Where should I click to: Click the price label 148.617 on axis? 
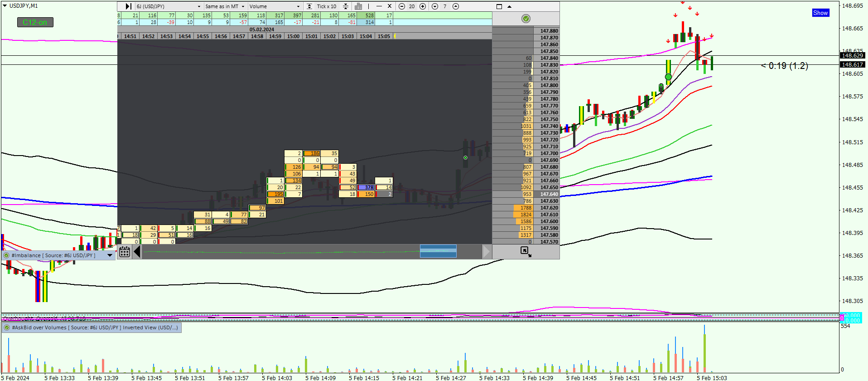point(852,65)
